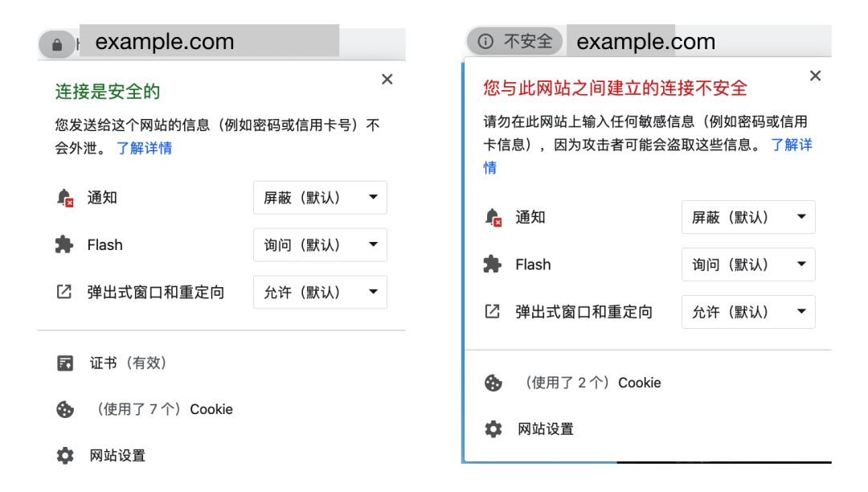The height and width of the screenshot is (492, 868).
Task: Click the pop-ups and redirects icon in the right panel
Action: tap(493, 312)
